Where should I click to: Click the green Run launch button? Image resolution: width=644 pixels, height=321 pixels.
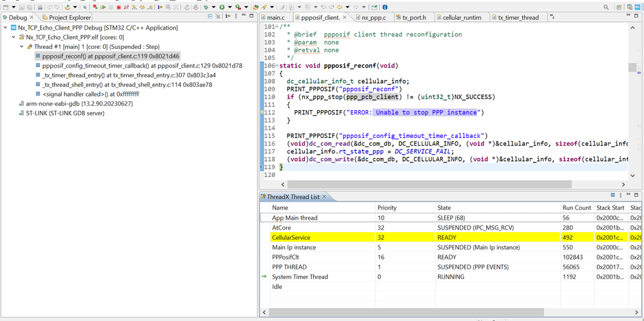point(222,7)
